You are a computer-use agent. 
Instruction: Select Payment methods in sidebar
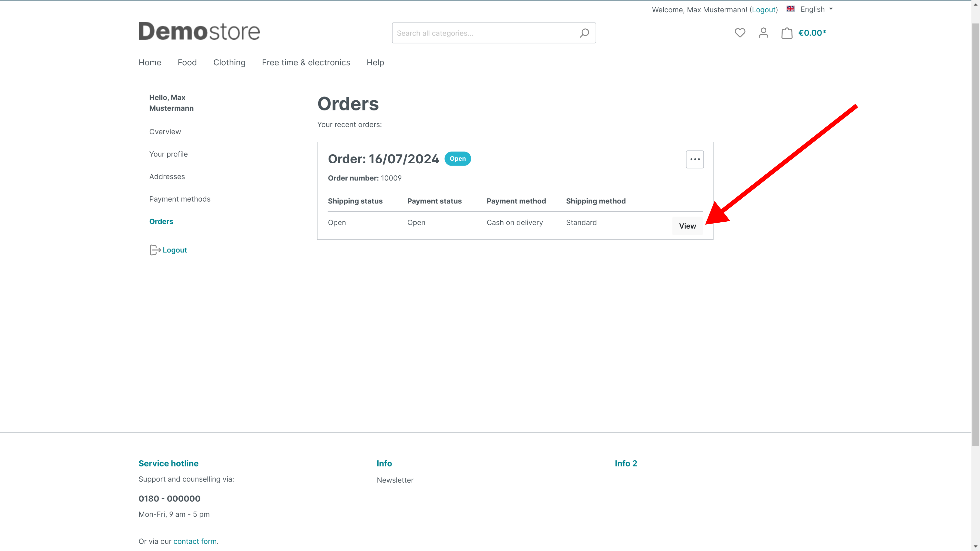[x=180, y=199]
